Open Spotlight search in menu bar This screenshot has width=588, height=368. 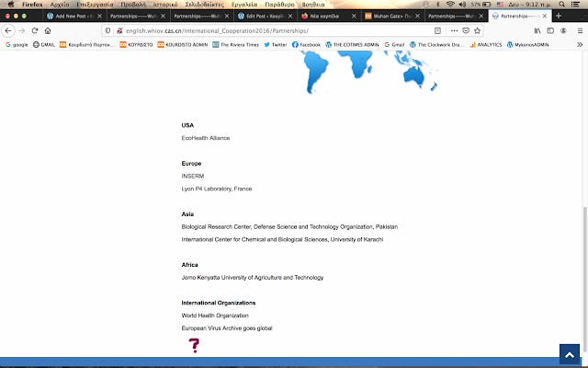561,5
